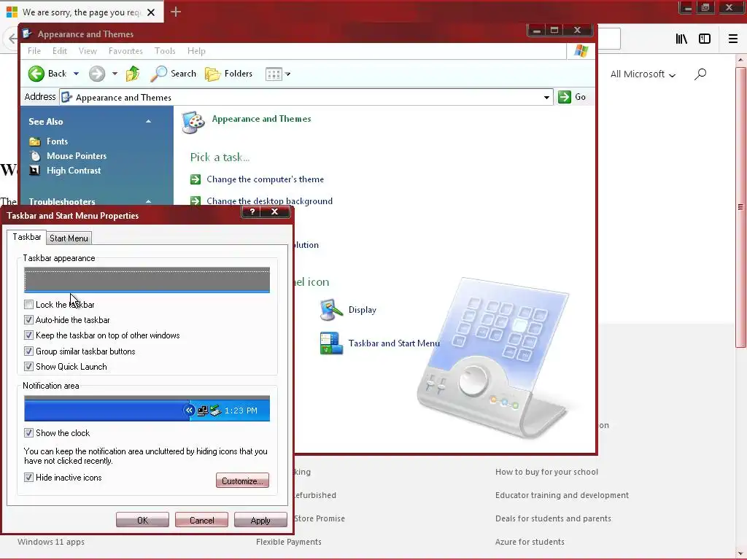This screenshot has height=560, width=747.
Task: Expand the All Microsoft dropdown
Action: (x=643, y=74)
